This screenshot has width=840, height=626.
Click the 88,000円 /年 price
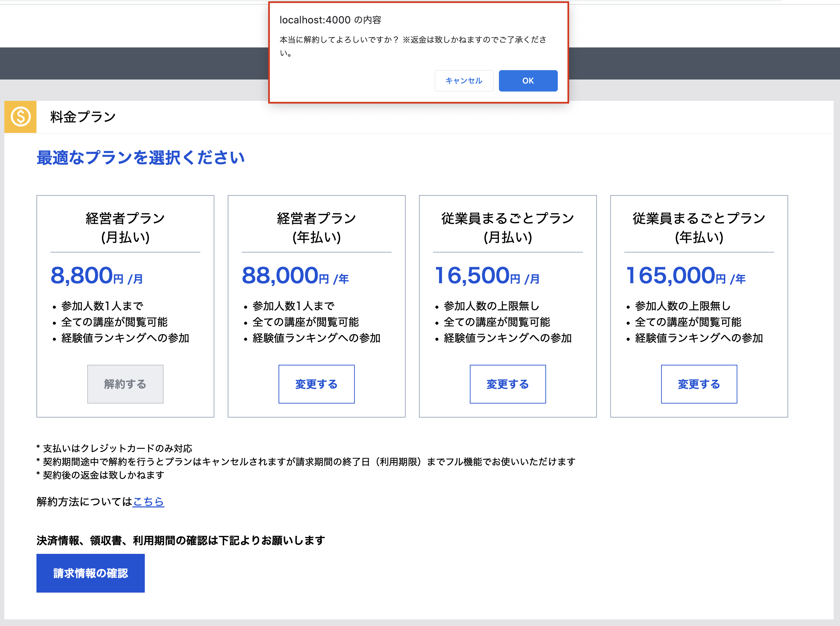[295, 276]
